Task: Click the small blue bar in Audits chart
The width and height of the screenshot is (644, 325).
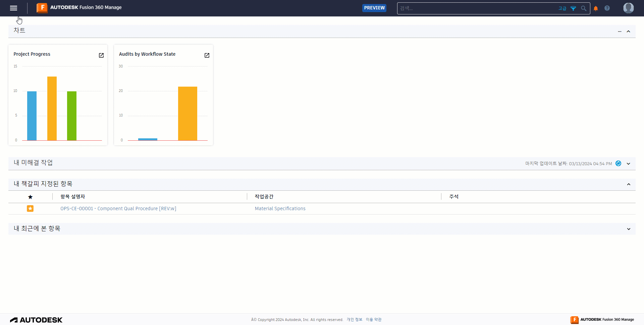Action: (x=148, y=139)
